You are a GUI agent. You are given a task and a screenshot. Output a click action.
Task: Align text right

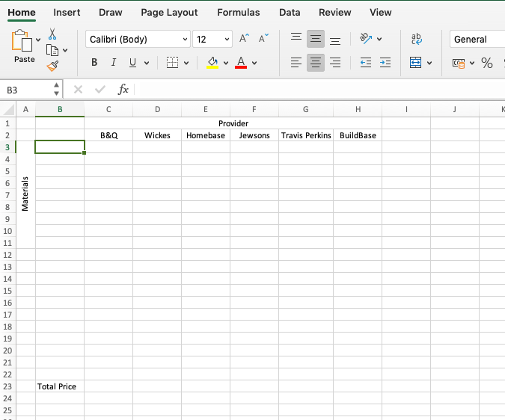click(x=335, y=62)
